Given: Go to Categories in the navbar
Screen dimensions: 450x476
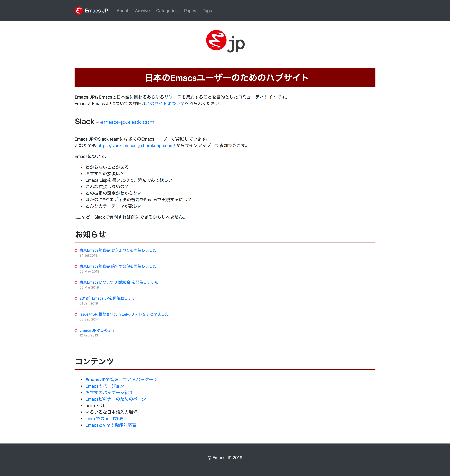Looking at the screenshot, I should tap(167, 11).
